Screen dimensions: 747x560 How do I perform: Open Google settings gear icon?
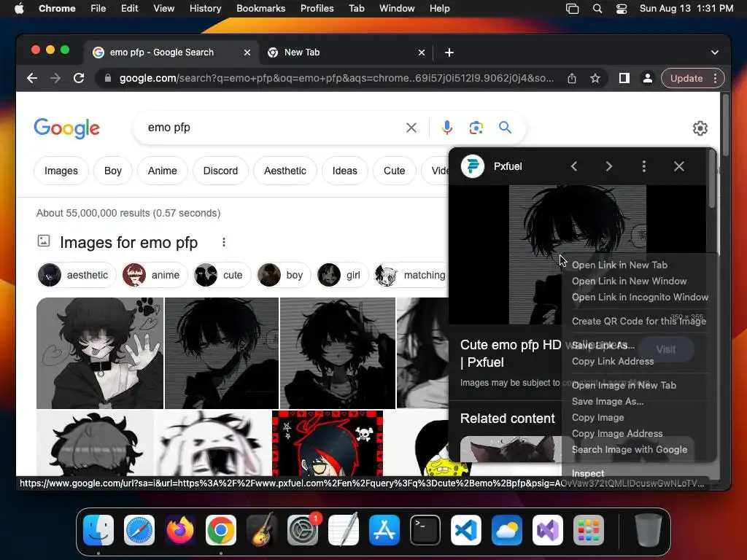(x=700, y=128)
